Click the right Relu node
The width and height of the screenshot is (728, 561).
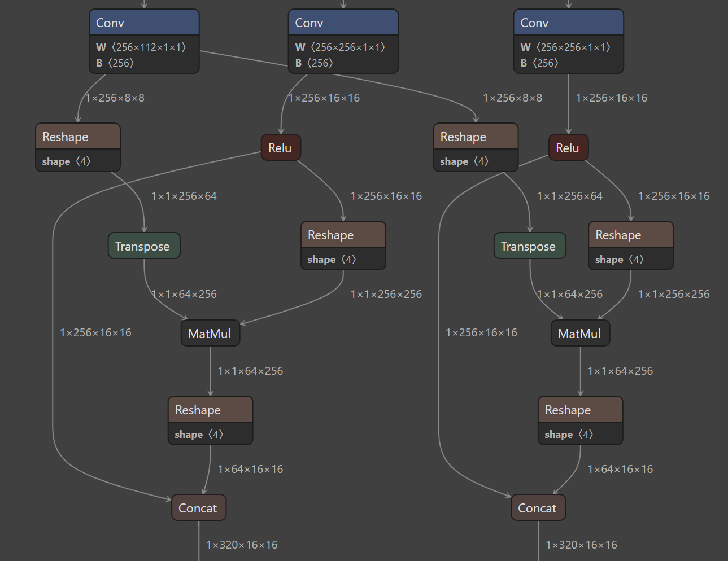pos(568,148)
